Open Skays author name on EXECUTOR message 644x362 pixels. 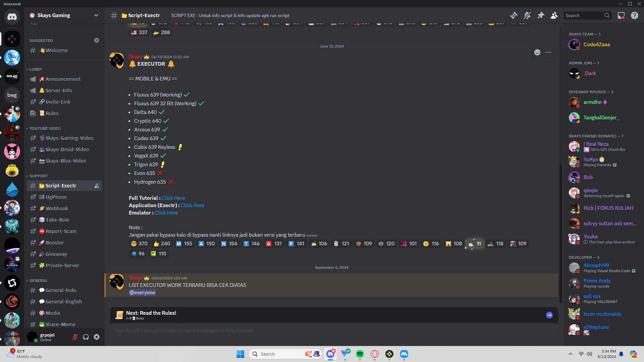pyautogui.click(x=136, y=57)
